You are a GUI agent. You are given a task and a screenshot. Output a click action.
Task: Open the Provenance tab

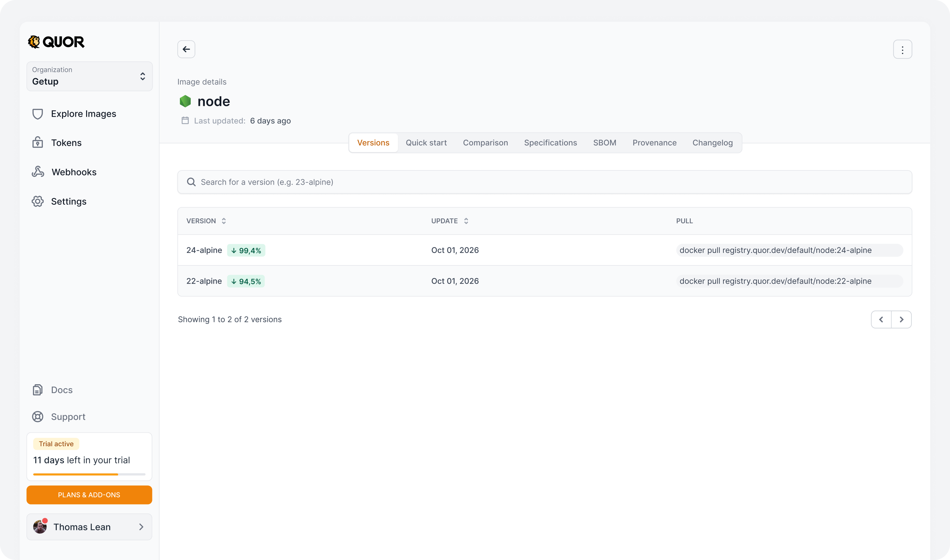(654, 143)
